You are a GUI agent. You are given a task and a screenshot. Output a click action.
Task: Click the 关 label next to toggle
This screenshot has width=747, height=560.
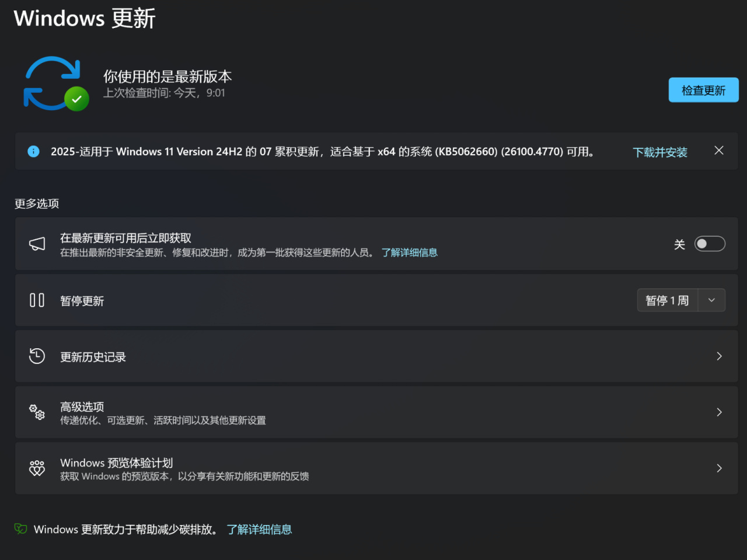[679, 244]
